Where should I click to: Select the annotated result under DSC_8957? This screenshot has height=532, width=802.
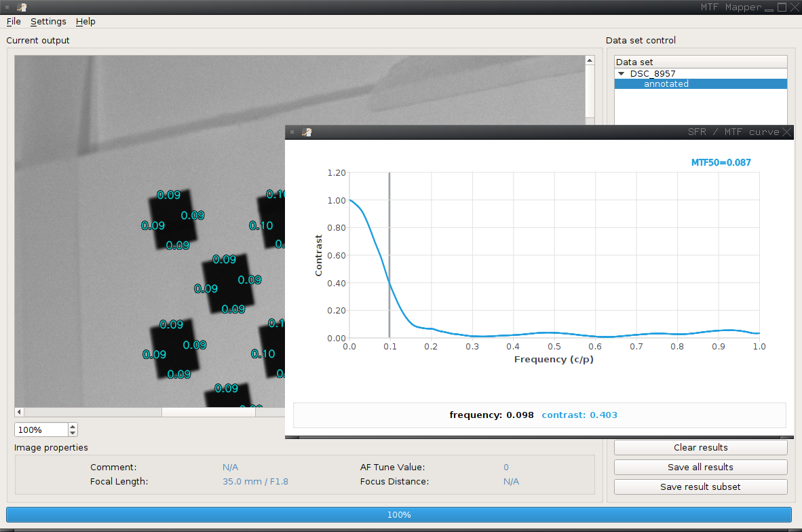pyautogui.click(x=666, y=83)
